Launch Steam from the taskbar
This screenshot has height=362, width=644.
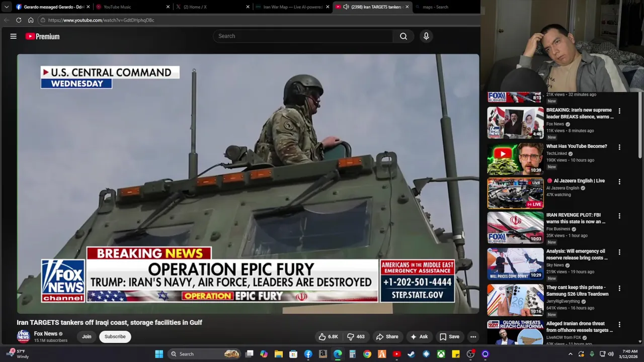pos(411,354)
